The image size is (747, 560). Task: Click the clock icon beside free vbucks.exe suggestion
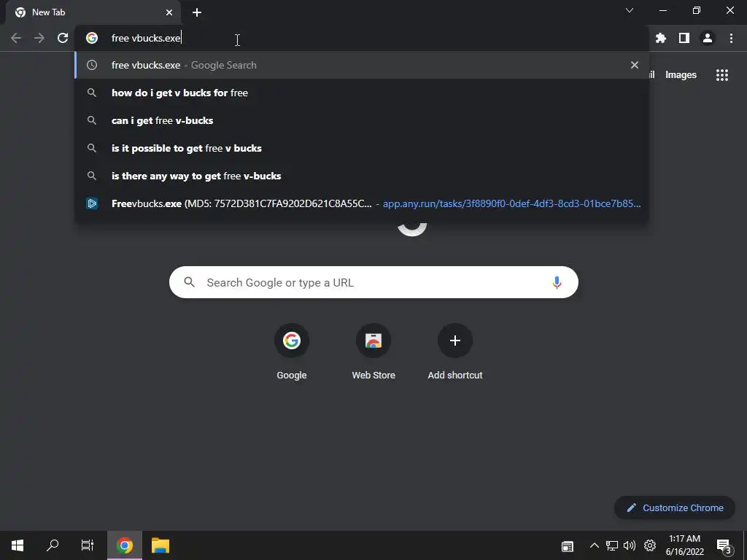[92, 65]
